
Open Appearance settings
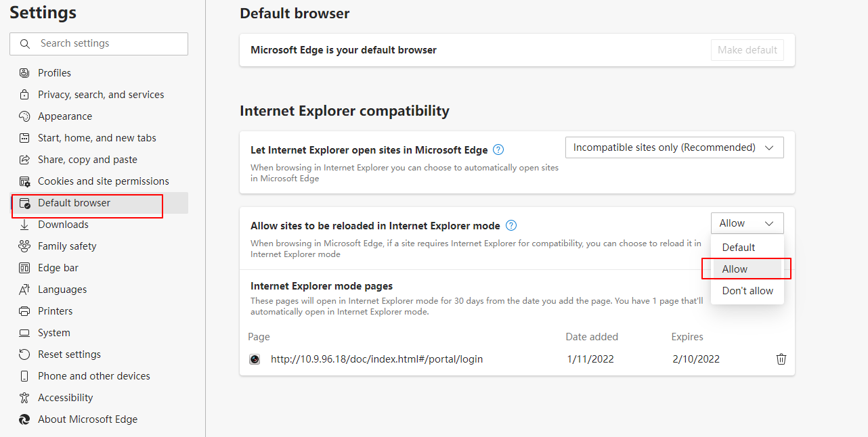coord(99,116)
